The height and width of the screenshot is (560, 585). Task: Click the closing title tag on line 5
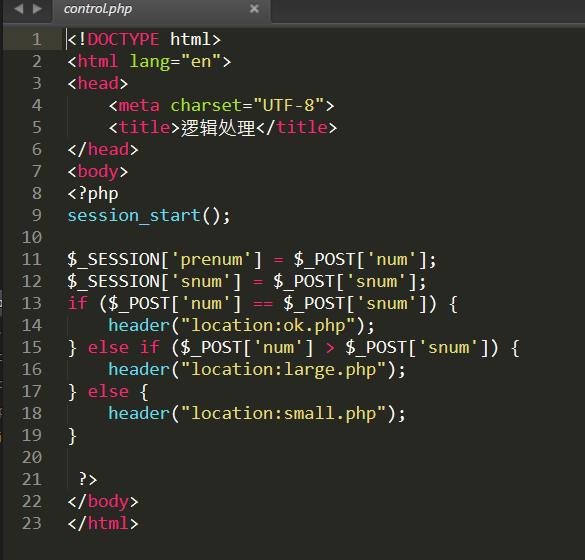[x=297, y=127]
